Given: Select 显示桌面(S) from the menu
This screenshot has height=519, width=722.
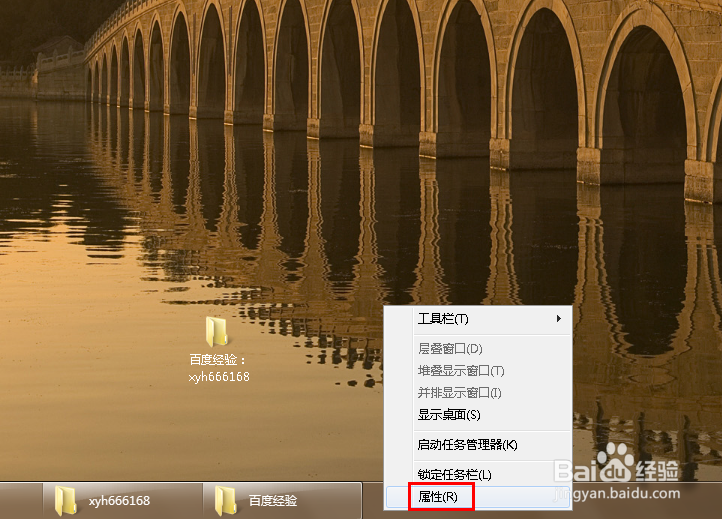Looking at the screenshot, I should pyautogui.click(x=478, y=415).
